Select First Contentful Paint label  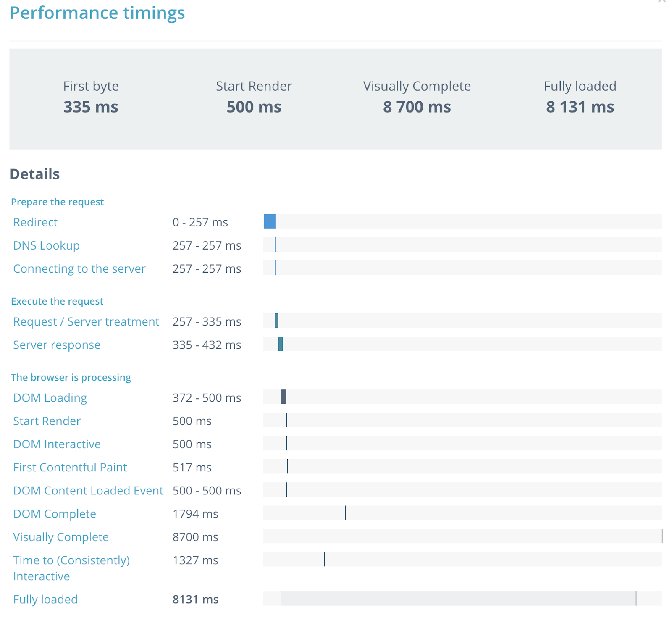[x=70, y=468]
